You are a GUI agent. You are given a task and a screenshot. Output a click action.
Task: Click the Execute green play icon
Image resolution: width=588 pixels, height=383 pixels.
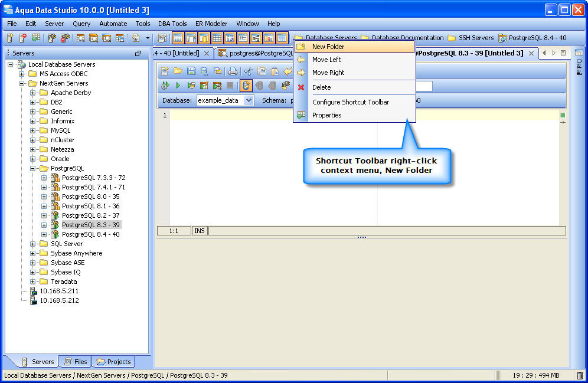[178, 86]
